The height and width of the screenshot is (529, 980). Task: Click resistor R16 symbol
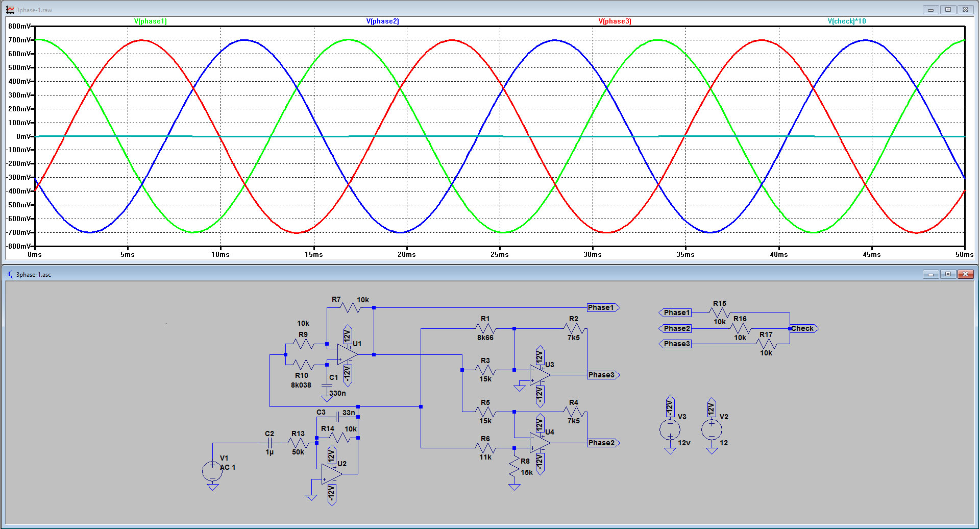pos(740,328)
